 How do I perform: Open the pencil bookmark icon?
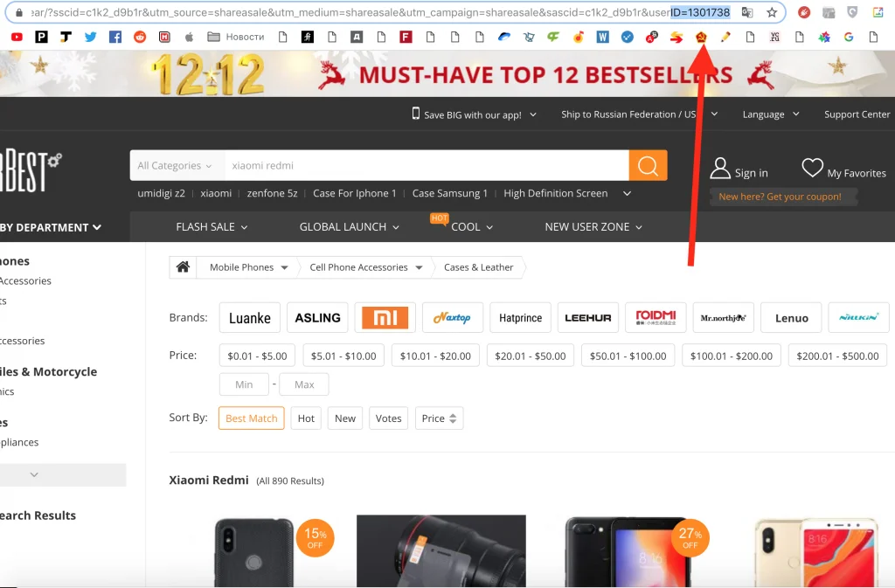[725, 37]
